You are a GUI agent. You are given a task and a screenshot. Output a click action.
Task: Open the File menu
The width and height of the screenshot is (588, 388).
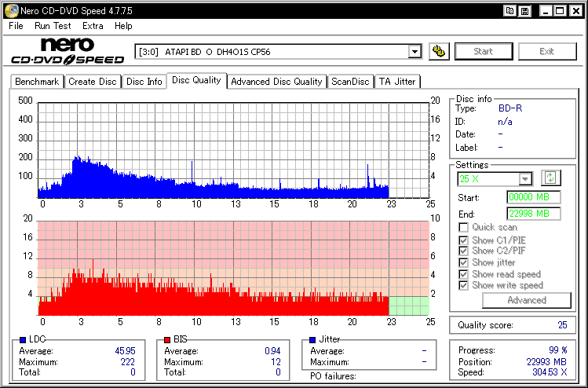[16, 26]
